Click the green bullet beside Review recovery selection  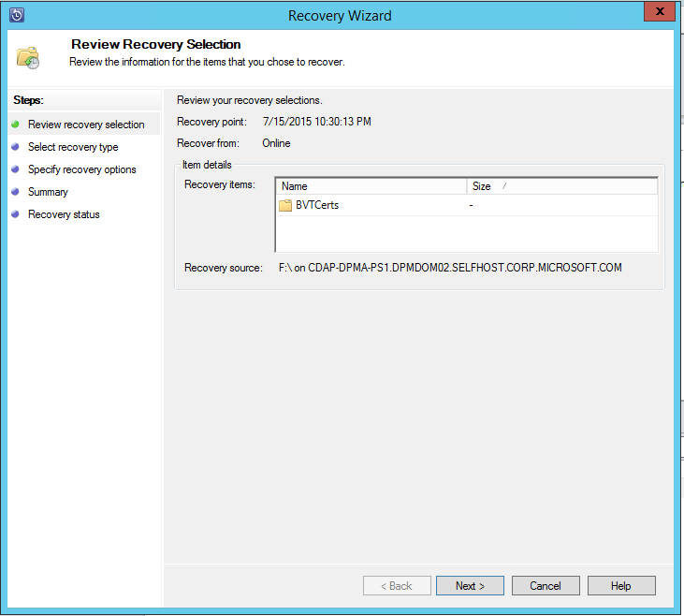[x=15, y=125]
